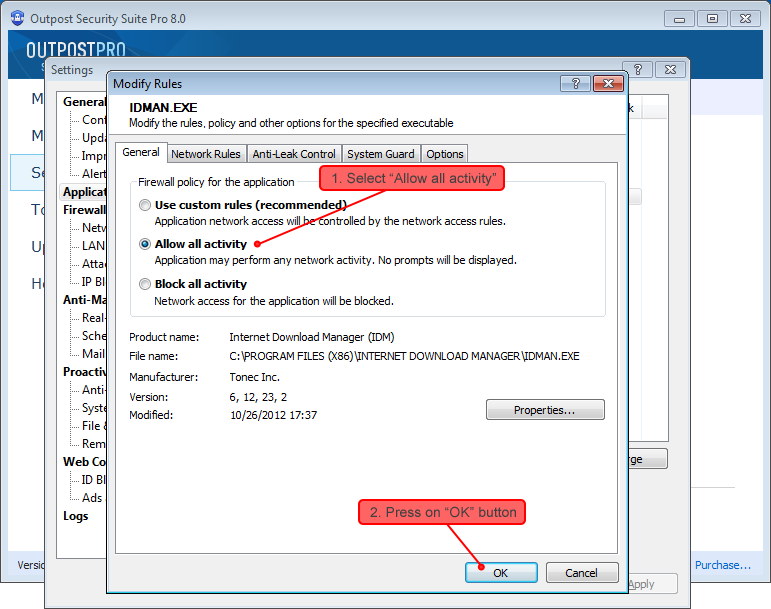Select System Guard item under Proactive Protection
The image size is (771, 609).
93,408
